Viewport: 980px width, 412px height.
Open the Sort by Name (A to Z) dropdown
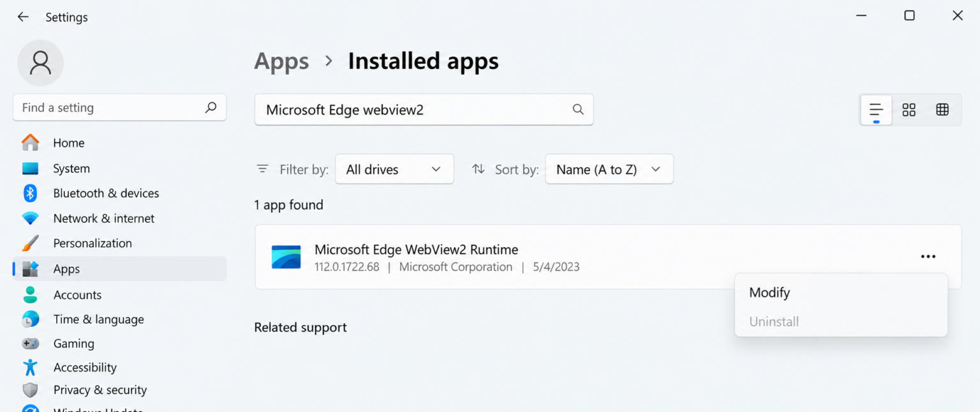pos(609,169)
